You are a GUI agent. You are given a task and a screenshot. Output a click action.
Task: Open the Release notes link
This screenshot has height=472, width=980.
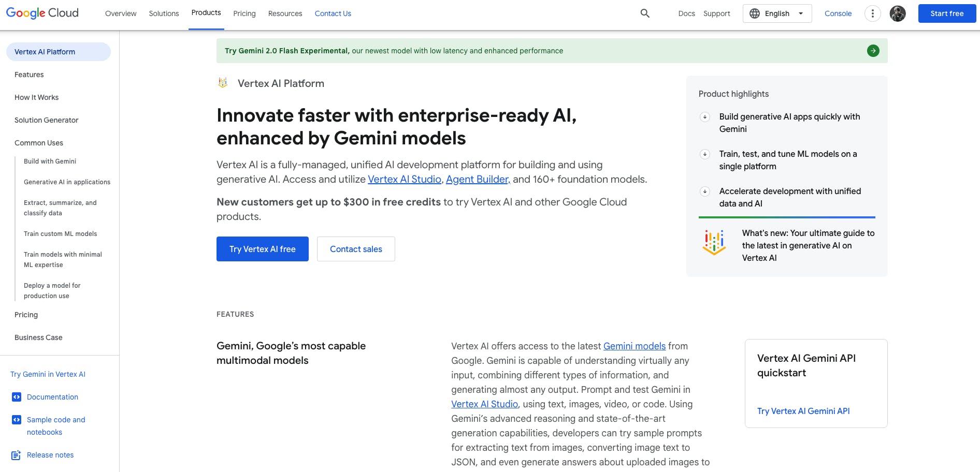[x=50, y=455]
